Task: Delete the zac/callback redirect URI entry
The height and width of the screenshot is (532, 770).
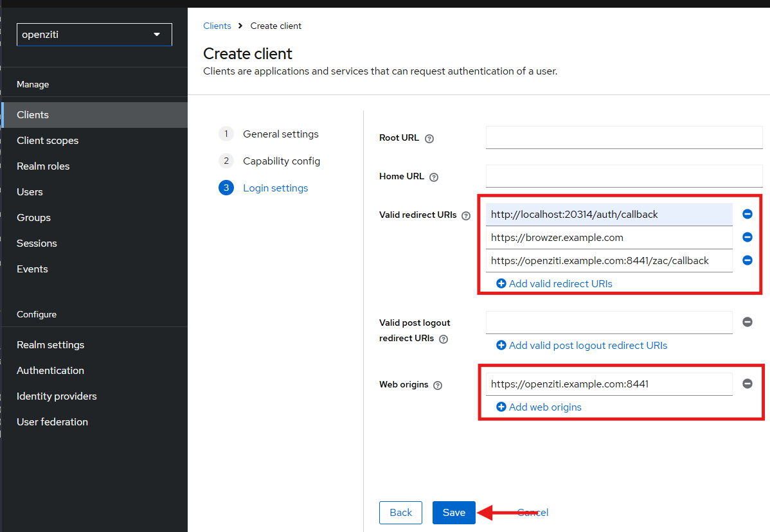Action: [x=747, y=260]
